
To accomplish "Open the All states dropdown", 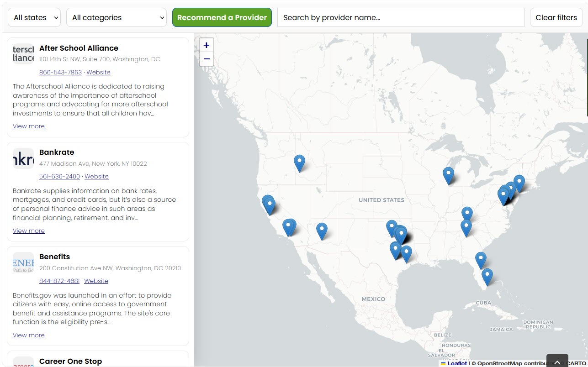I will click(34, 17).
